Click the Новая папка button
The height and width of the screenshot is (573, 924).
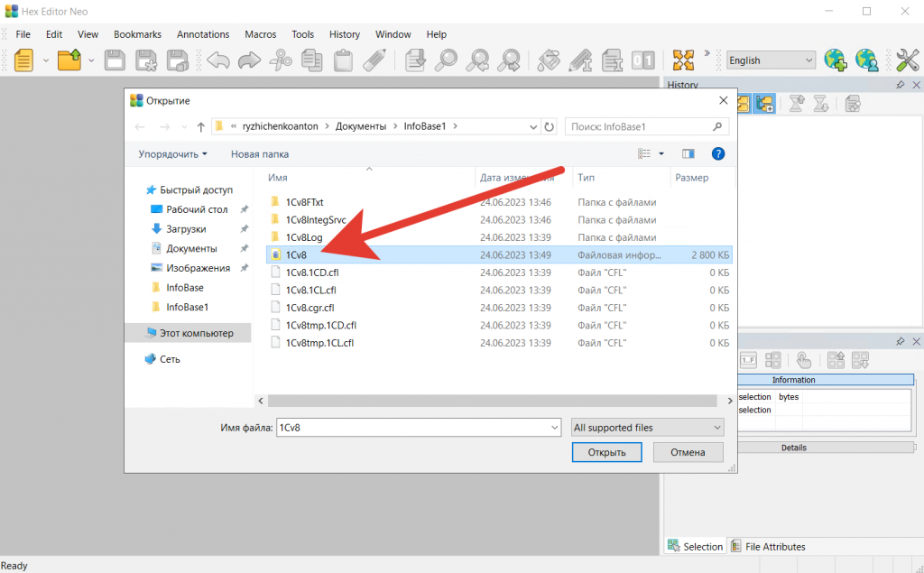tap(259, 154)
